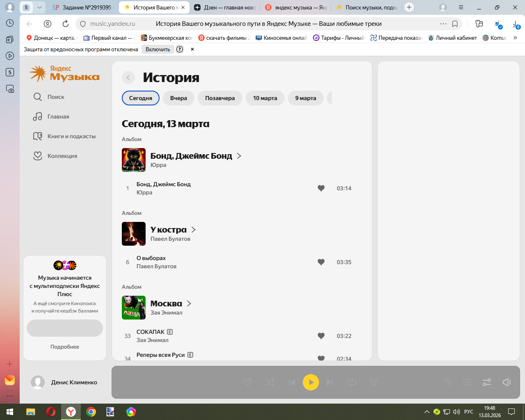Reload the page

click(x=66, y=24)
